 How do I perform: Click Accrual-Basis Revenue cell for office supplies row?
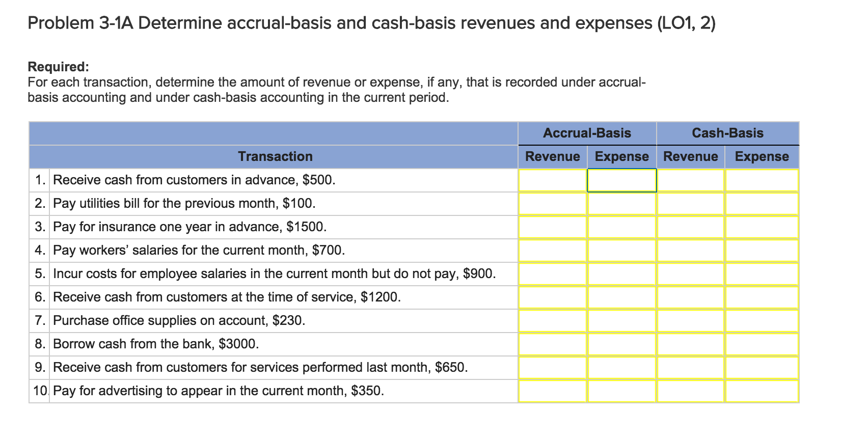pos(553,321)
